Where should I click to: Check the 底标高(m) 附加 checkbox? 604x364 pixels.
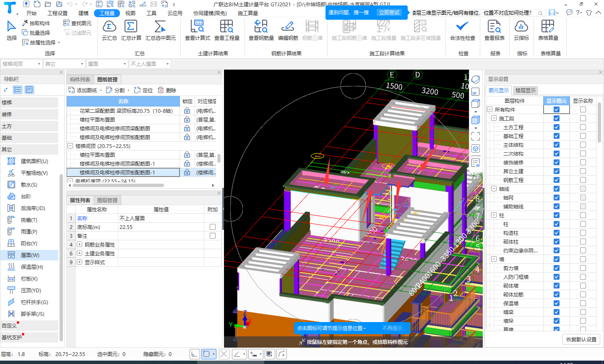click(x=213, y=227)
